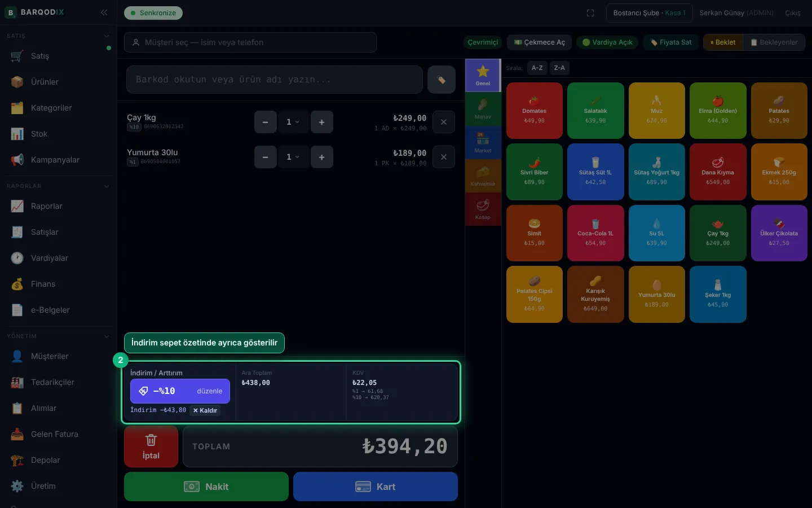Open Müşteriler in sidebar
The height and width of the screenshot is (508, 812).
(x=58, y=356)
